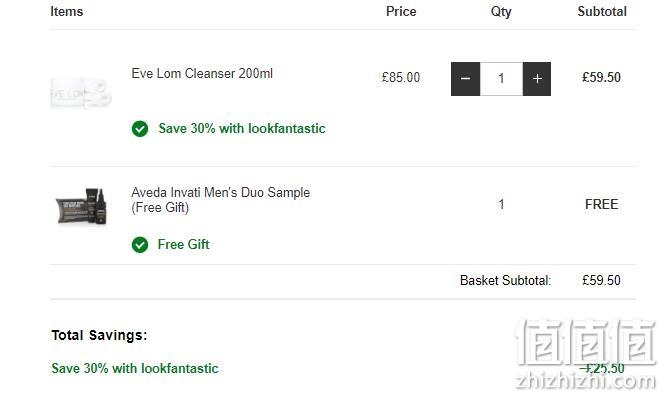Click the £85.00 item price
Screen dimensions: 665x398
pos(401,77)
